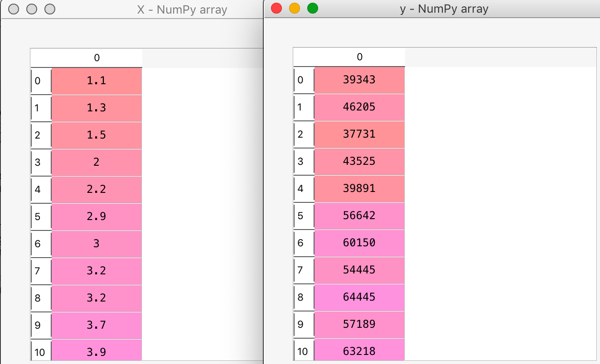
Task: Select row header 1 in y array
Action: point(304,107)
